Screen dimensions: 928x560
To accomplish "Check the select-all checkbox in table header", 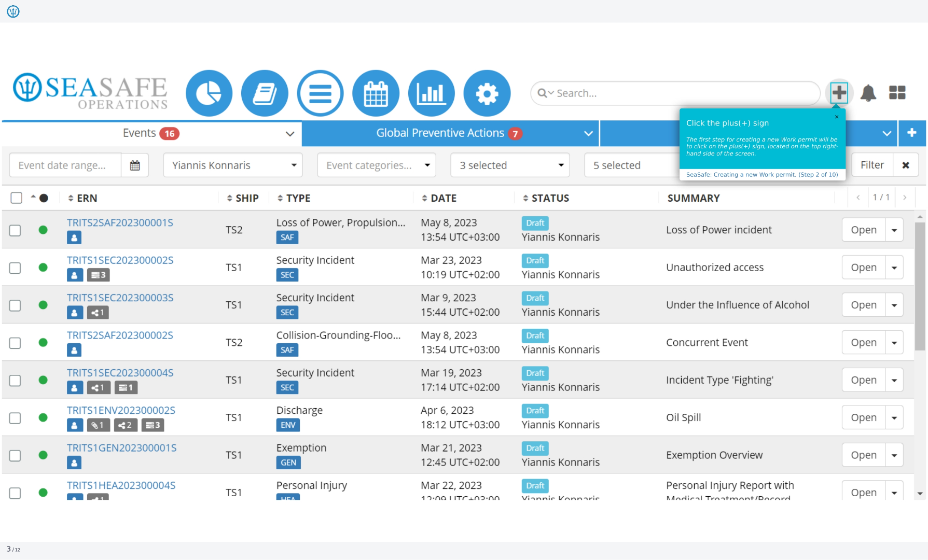I will click(x=17, y=198).
